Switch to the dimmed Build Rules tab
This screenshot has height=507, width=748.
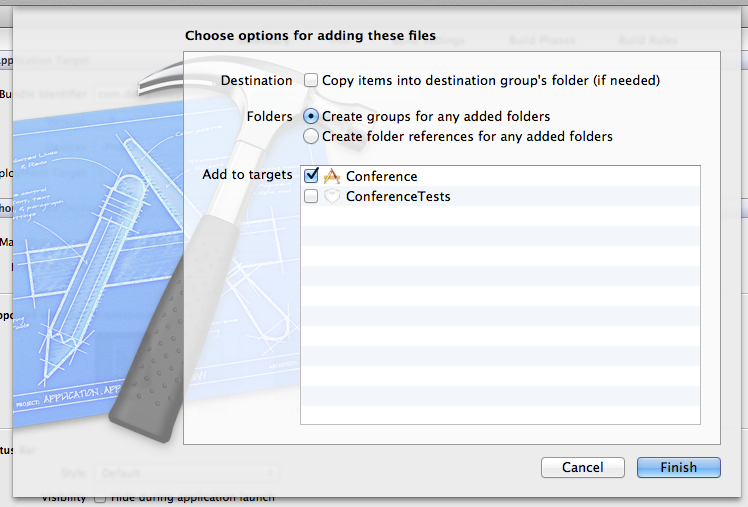click(x=648, y=40)
